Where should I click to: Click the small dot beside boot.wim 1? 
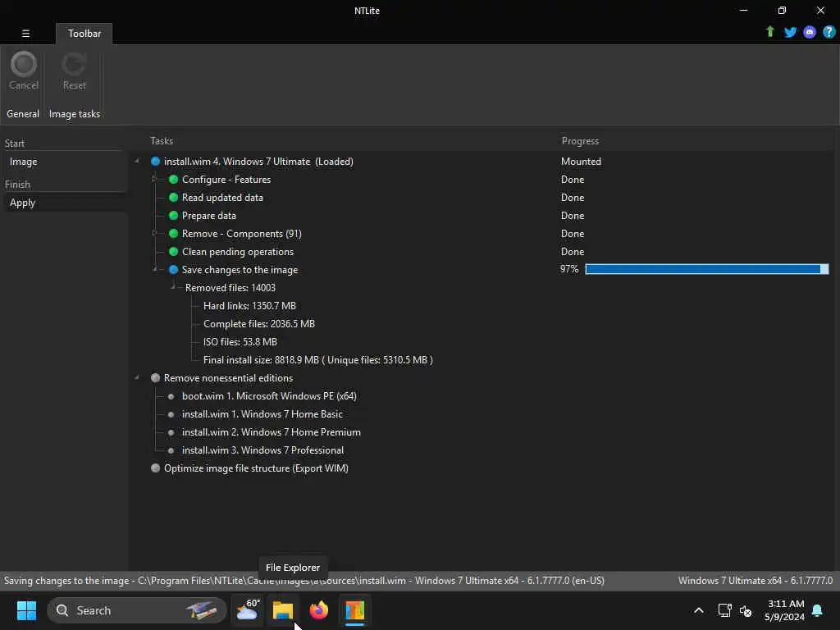click(x=171, y=396)
